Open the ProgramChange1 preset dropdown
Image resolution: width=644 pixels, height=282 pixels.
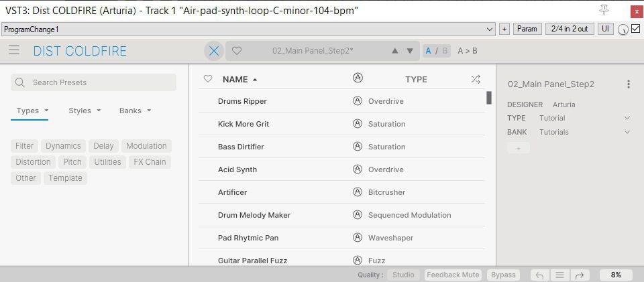pos(248,29)
